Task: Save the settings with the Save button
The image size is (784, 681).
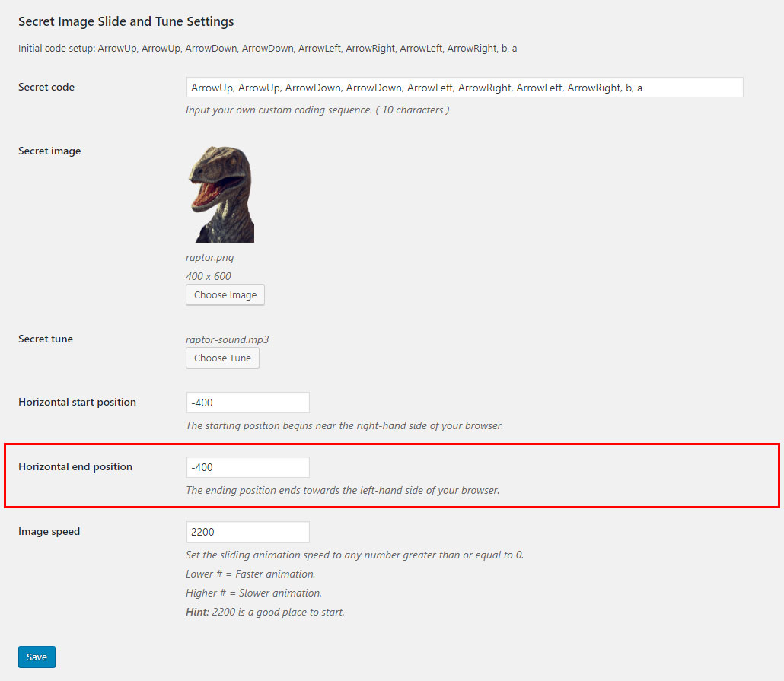Action: (37, 657)
